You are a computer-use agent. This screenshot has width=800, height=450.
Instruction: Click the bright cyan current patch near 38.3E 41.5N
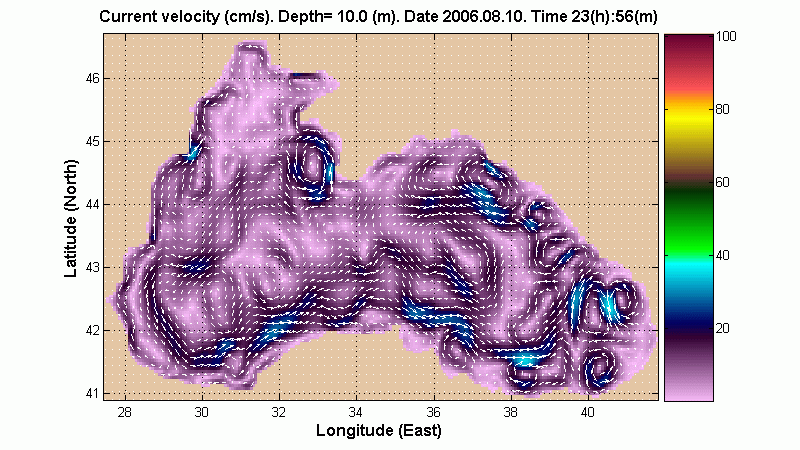(526, 360)
